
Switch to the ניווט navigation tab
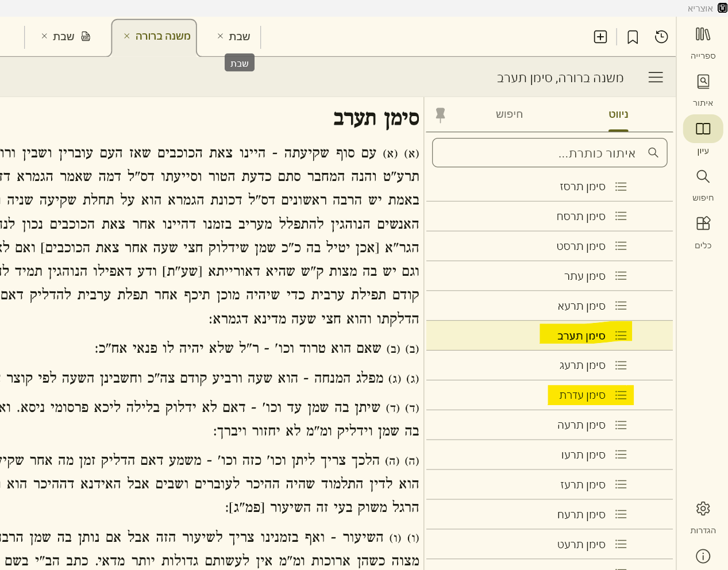(x=618, y=114)
